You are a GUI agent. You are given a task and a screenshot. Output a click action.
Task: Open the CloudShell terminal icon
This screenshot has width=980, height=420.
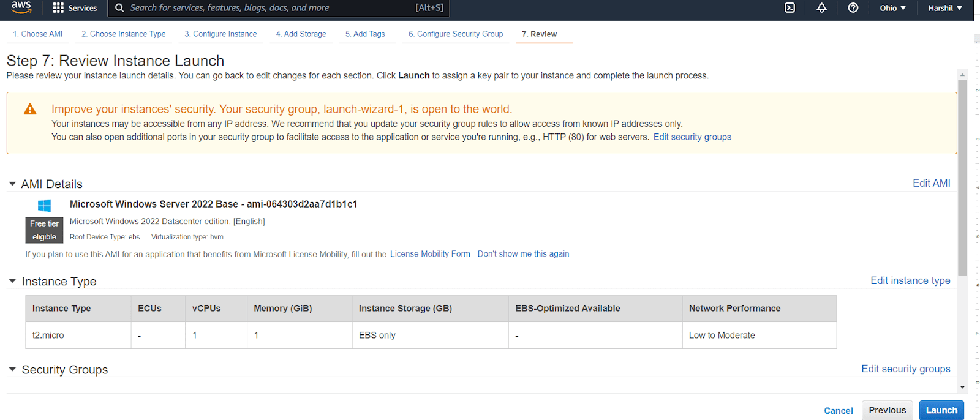click(x=790, y=8)
